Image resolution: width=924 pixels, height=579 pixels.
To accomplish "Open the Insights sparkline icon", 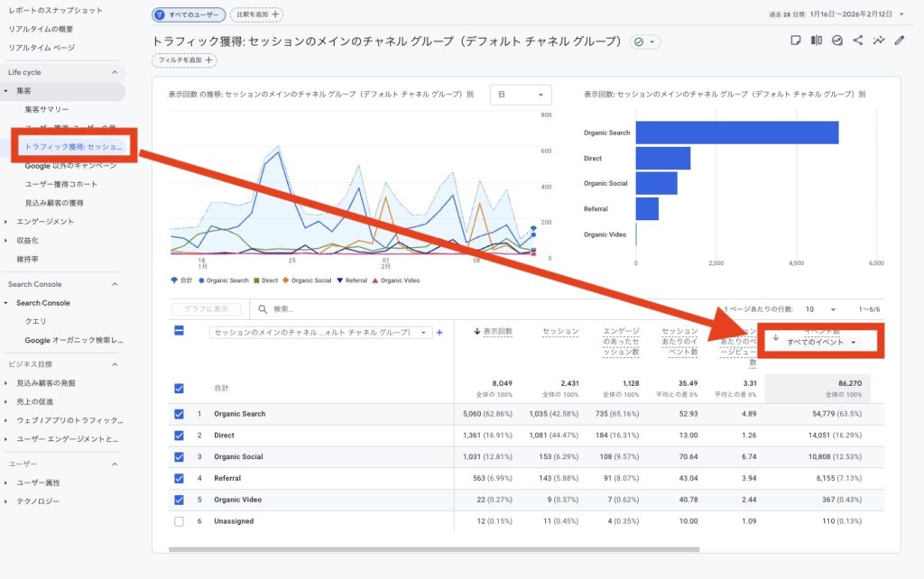I will pos(878,41).
